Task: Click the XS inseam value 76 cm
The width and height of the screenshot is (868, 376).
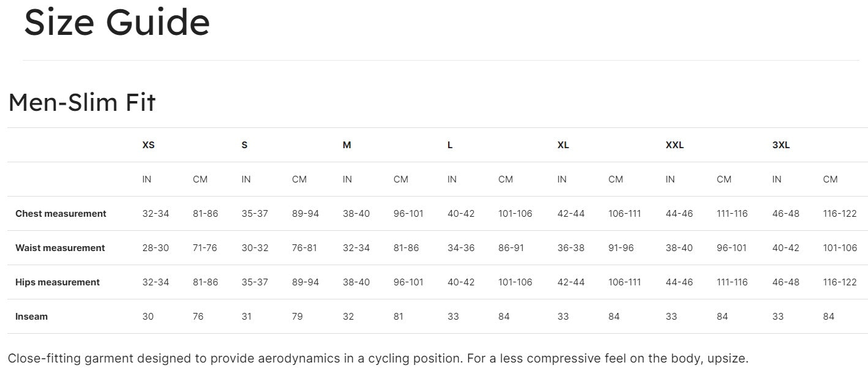Action: click(198, 317)
